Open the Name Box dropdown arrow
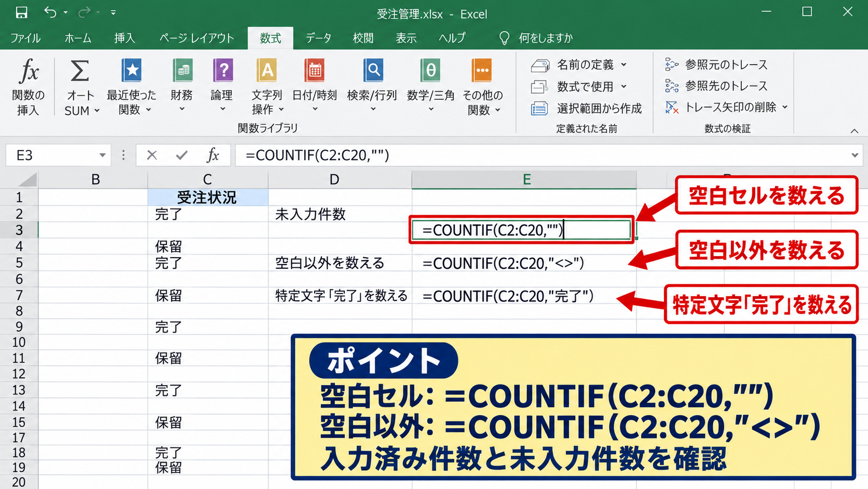868x489 pixels. pos(102,155)
